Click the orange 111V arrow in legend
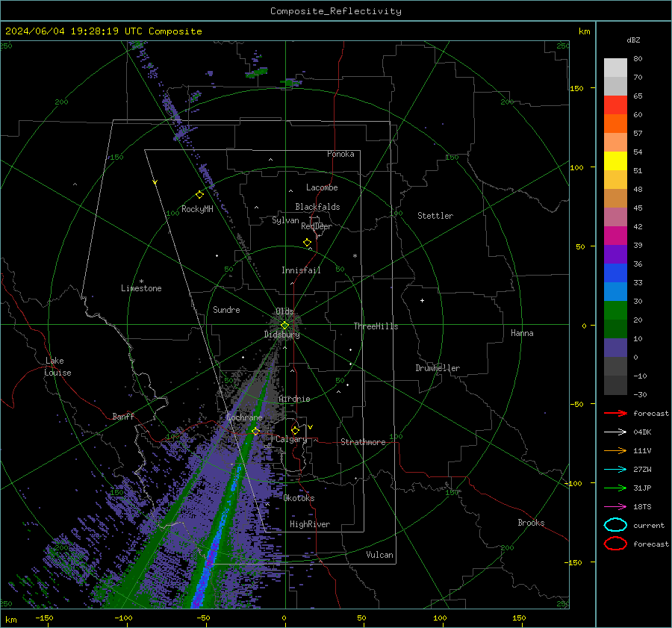Screen dimensions: 672x628 [x=615, y=450]
